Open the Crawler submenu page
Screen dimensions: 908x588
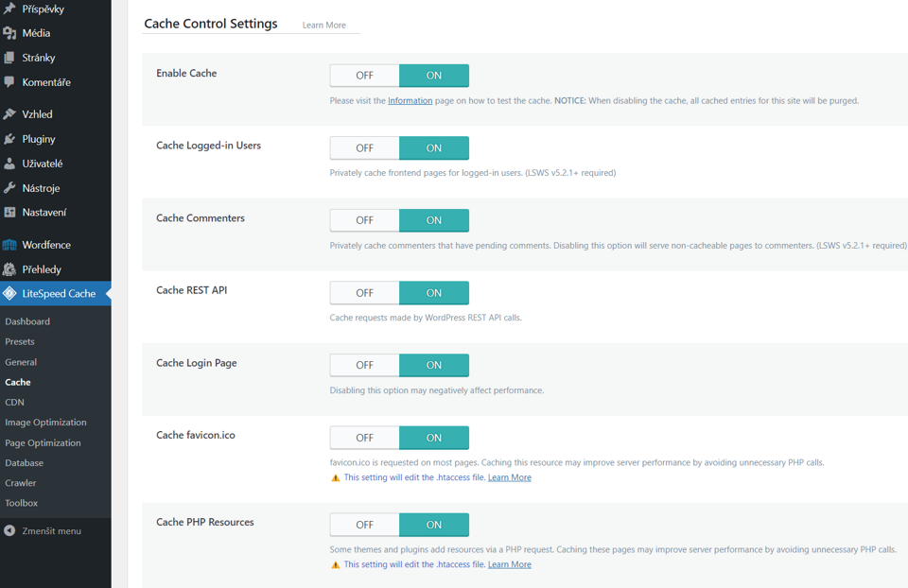pyautogui.click(x=21, y=483)
